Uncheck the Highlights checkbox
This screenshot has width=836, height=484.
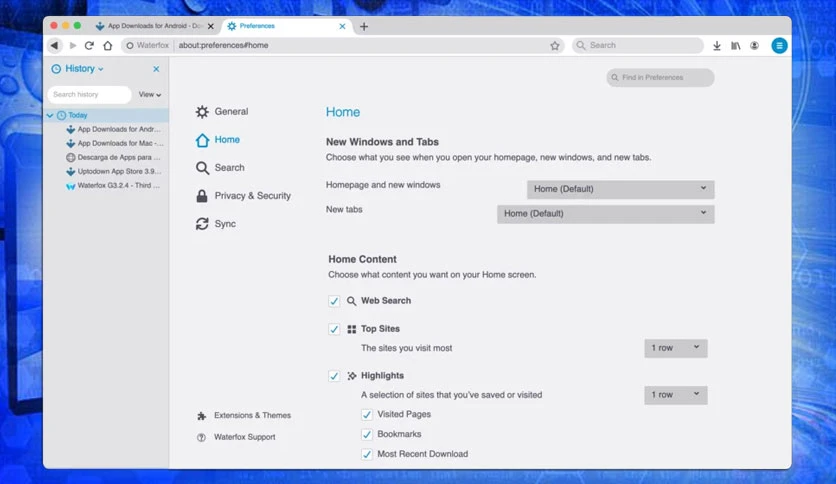click(x=334, y=376)
